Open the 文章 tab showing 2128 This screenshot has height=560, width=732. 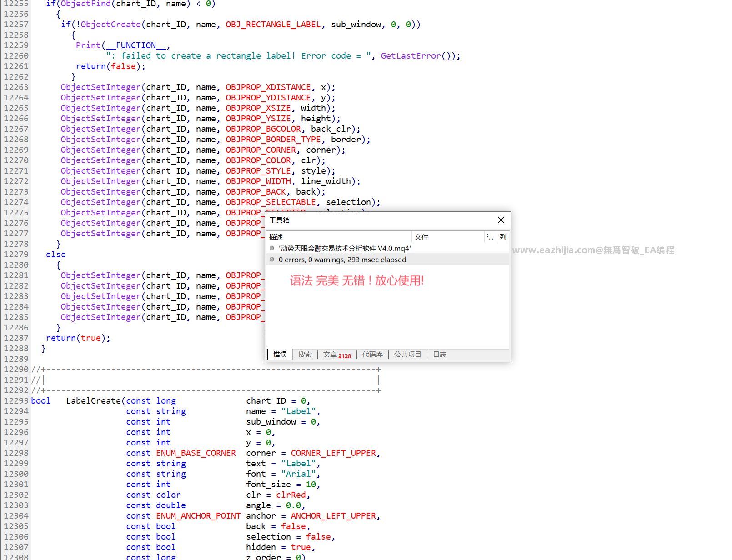click(337, 355)
